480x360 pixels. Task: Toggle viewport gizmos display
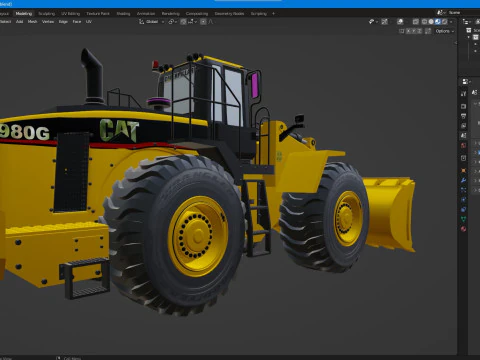tap(384, 22)
